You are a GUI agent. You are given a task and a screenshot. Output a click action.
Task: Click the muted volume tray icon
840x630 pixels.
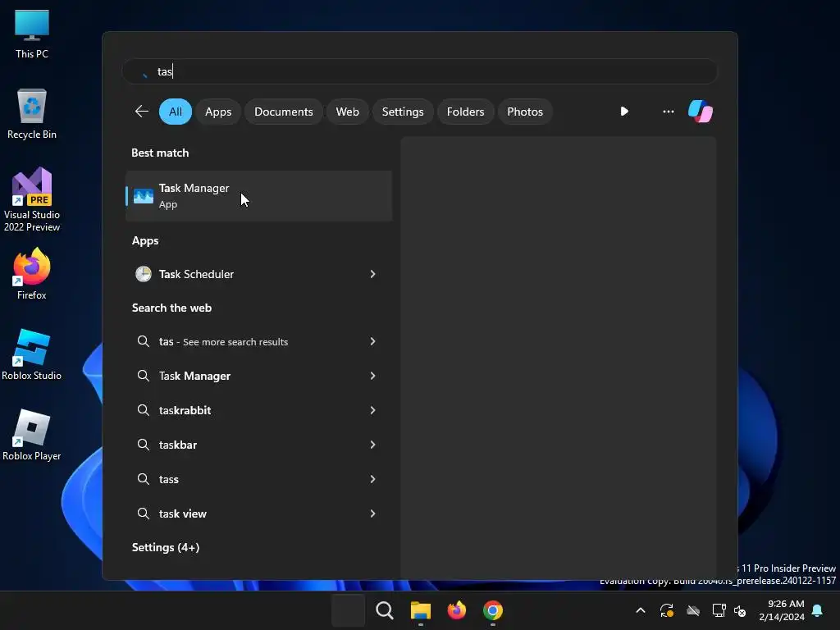[740, 610]
